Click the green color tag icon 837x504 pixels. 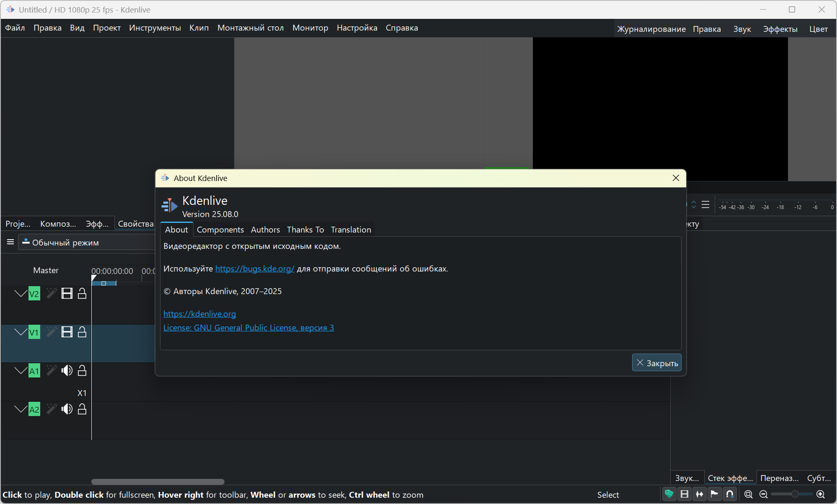coord(669,494)
